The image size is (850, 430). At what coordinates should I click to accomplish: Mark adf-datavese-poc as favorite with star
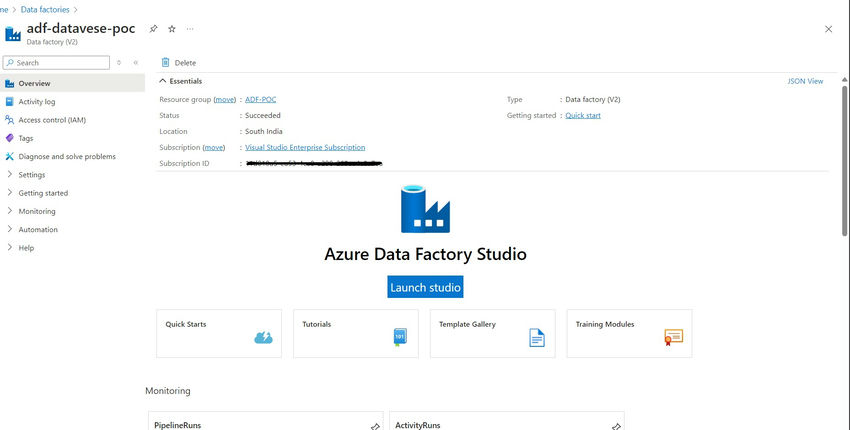pos(172,29)
